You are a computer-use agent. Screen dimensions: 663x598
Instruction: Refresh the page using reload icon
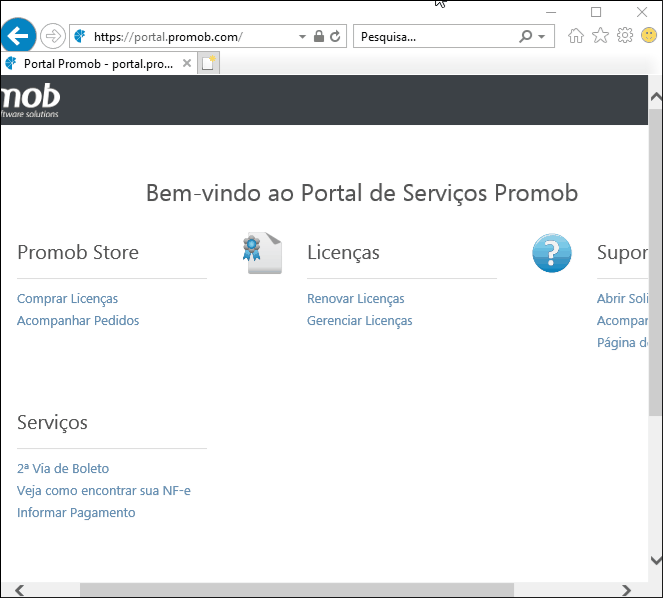[335, 36]
